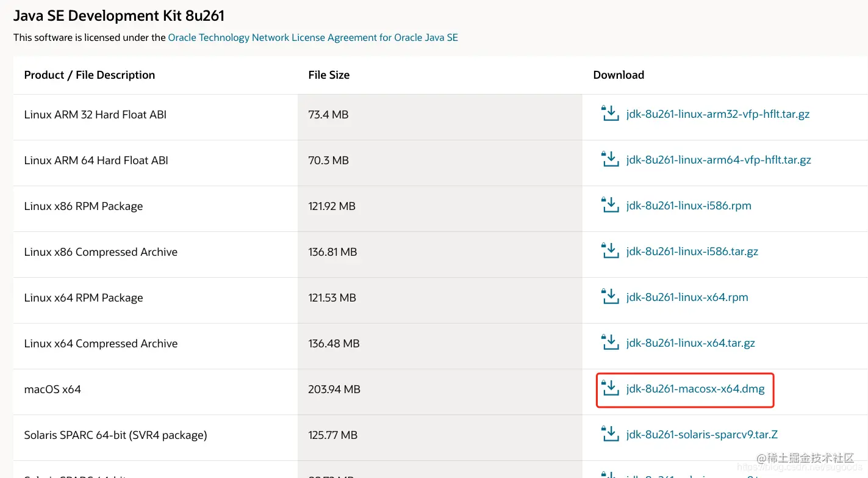Download jdk-8u261-macosx-x64.dmg installer

pyautogui.click(x=695, y=389)
